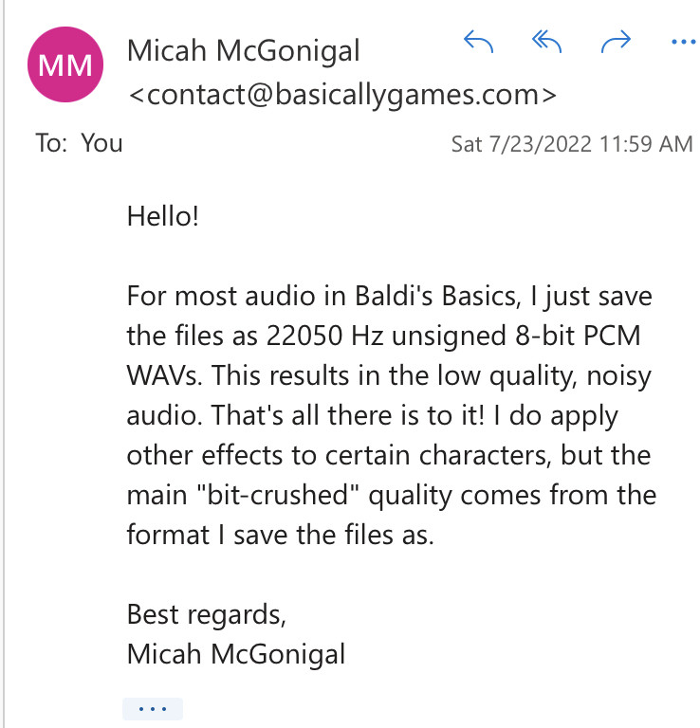Image resolution: width=700 pixels, height=728 pixels.
Task: Forward this email using the arrow icon
Action: [616, 42]
